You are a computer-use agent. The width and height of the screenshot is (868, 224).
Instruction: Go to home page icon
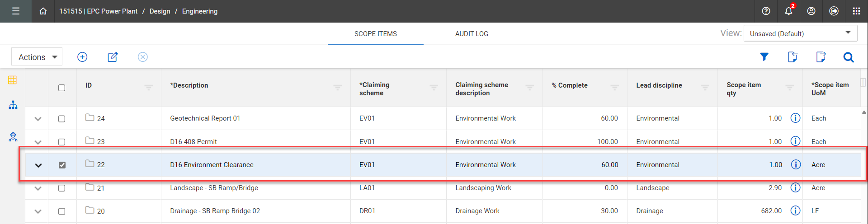click(43, 11)
